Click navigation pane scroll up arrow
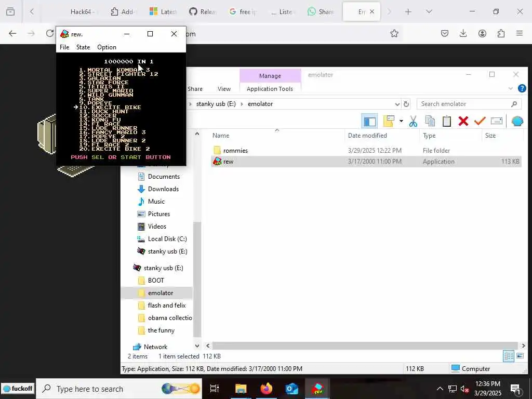Screen dimensions: 532x399 tap(197, 134)
